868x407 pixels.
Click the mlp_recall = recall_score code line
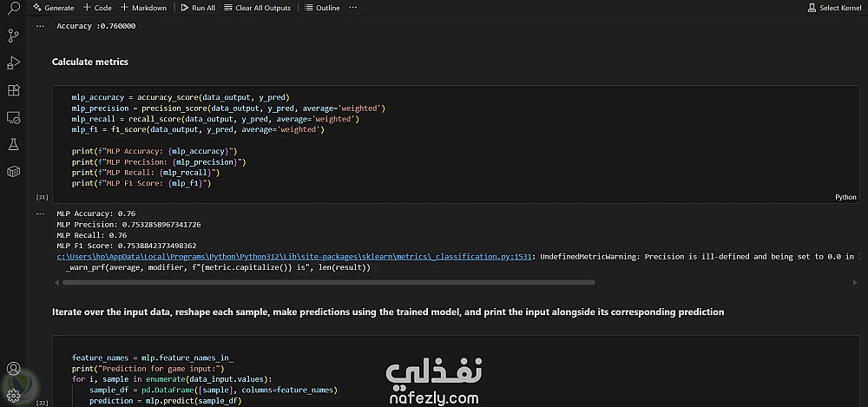[215, 119]
